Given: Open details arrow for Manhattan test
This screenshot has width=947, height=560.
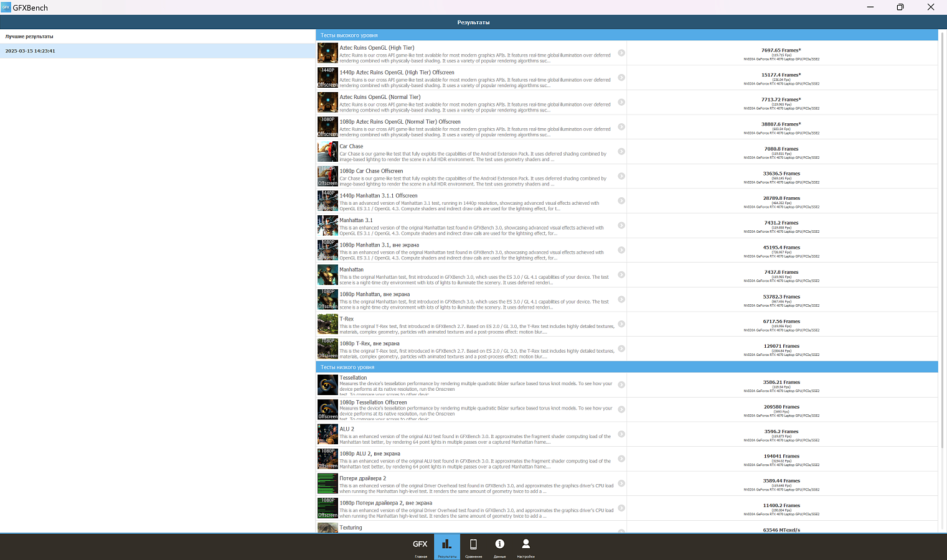Looking at the screenshot, I should (x=621, y=274).
